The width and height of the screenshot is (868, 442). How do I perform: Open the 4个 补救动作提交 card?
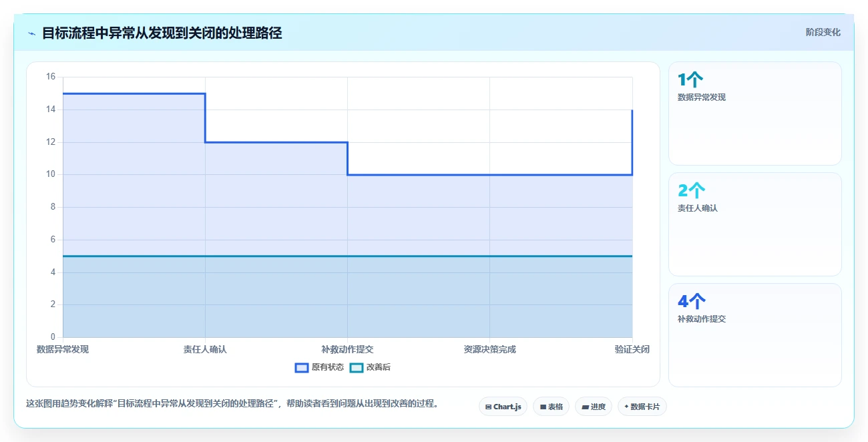[x=754, y=335]
